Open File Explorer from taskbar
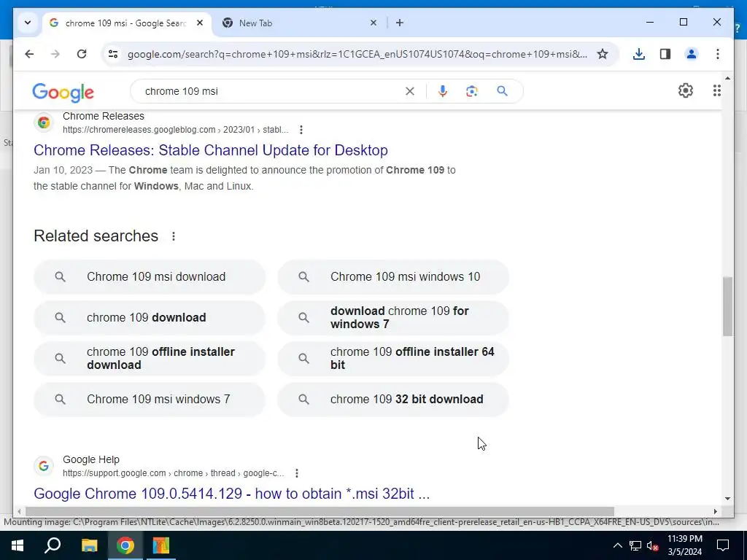The image size is (747, 560). 88,545
